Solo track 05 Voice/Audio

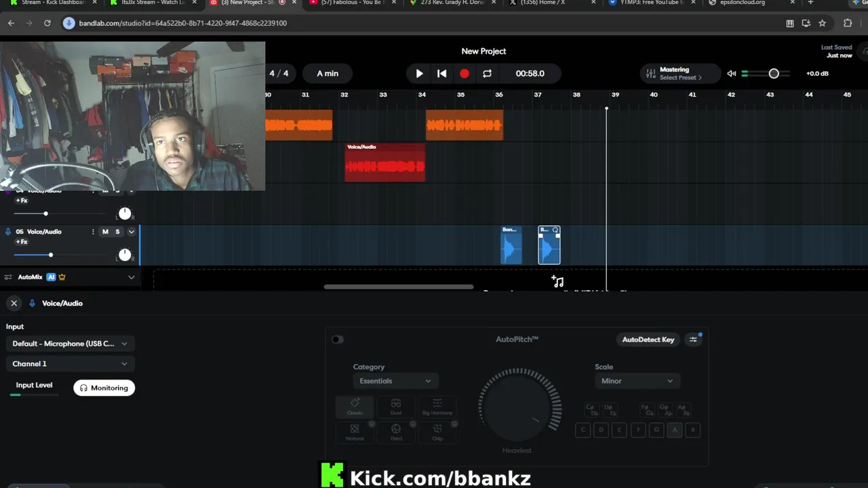117,232
